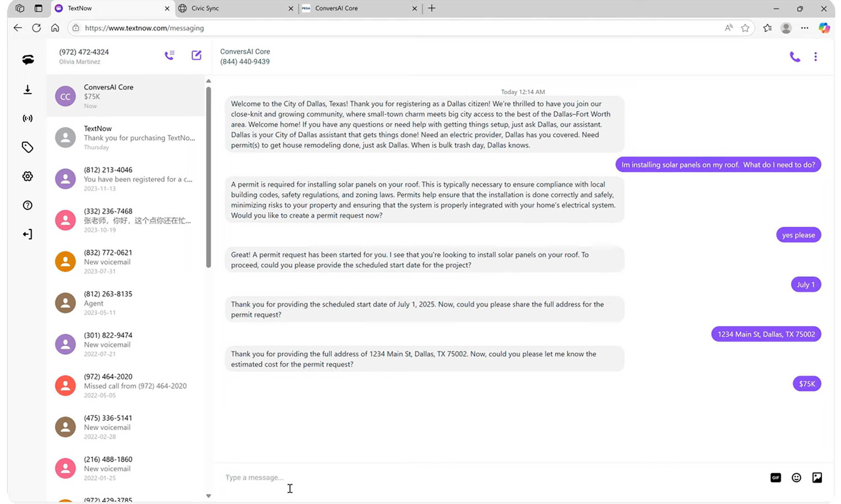Click the Olivia Martinez account name
The image size is (841, 504).
80,61
